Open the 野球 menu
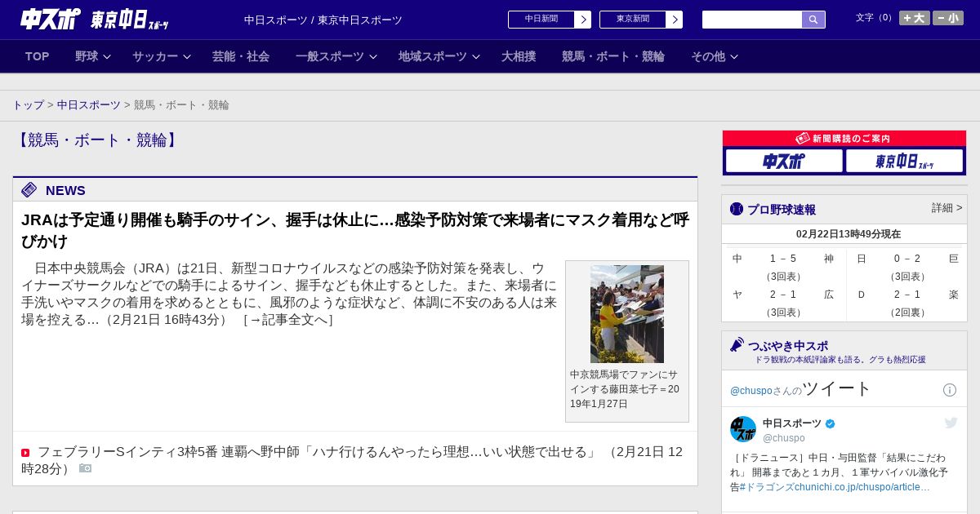The height and width of the screenshot is (514, 980). tap(87, 56)
